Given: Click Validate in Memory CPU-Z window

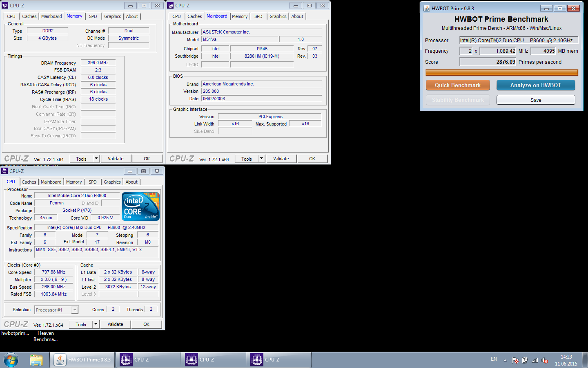Looking at the screenshot, I should pyautogui.click(x=116, y=159).
